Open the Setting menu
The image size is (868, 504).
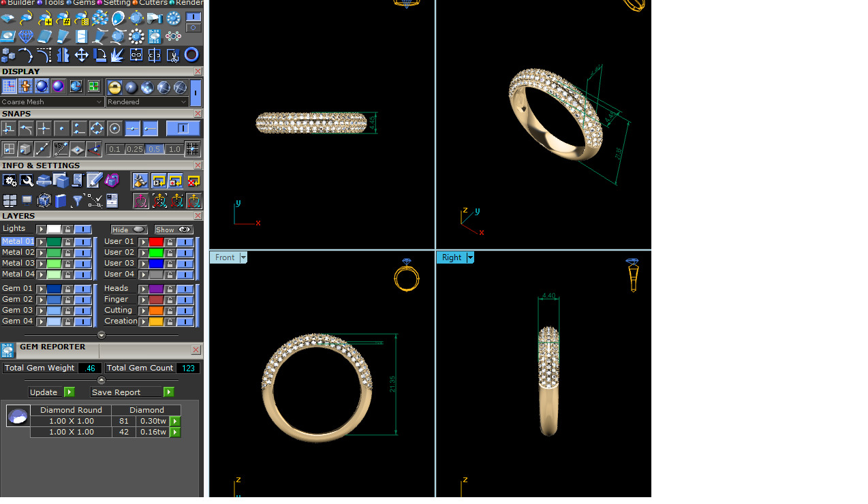tap(113, 3)
